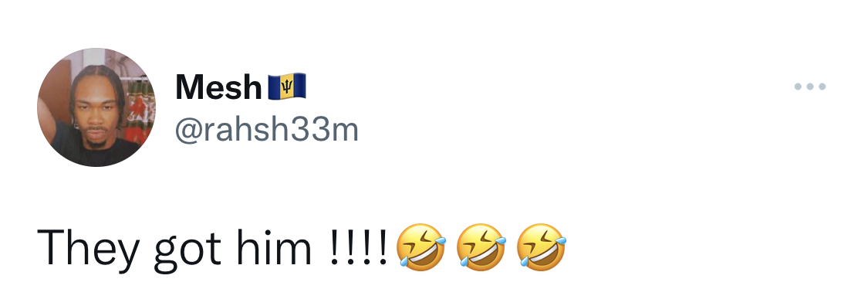868x306 pixels.
Task: Click the center dot of the ellipsis menu
Action: (810, 87)
